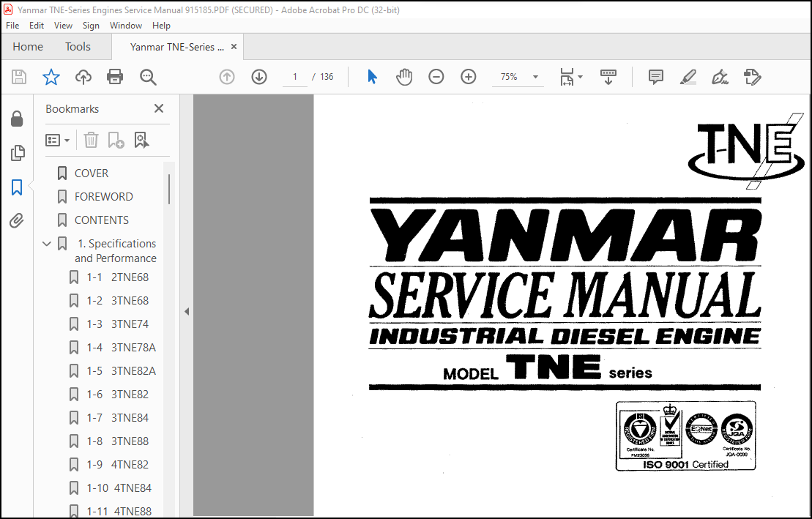Click the share and edit document icon

[752, 77]
